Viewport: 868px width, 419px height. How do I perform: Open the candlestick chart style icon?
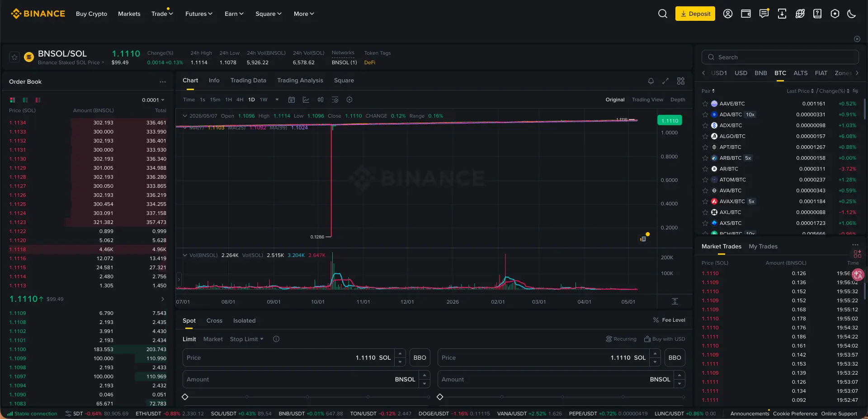[321, 100]
